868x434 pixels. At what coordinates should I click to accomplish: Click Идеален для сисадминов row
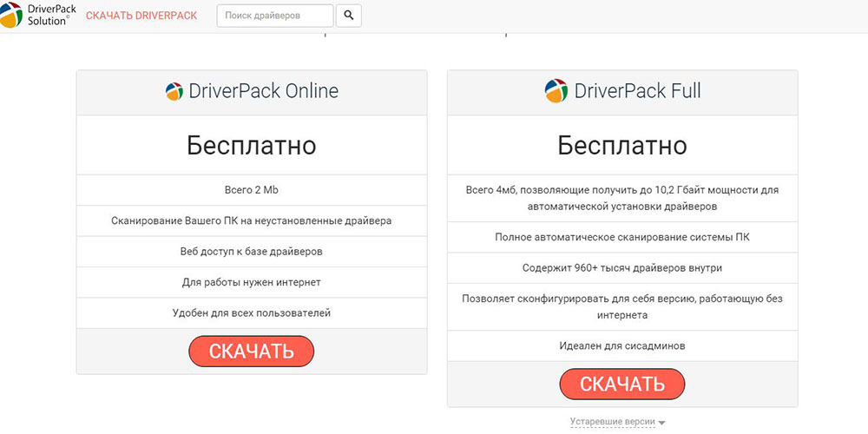(x=622, y=346)
